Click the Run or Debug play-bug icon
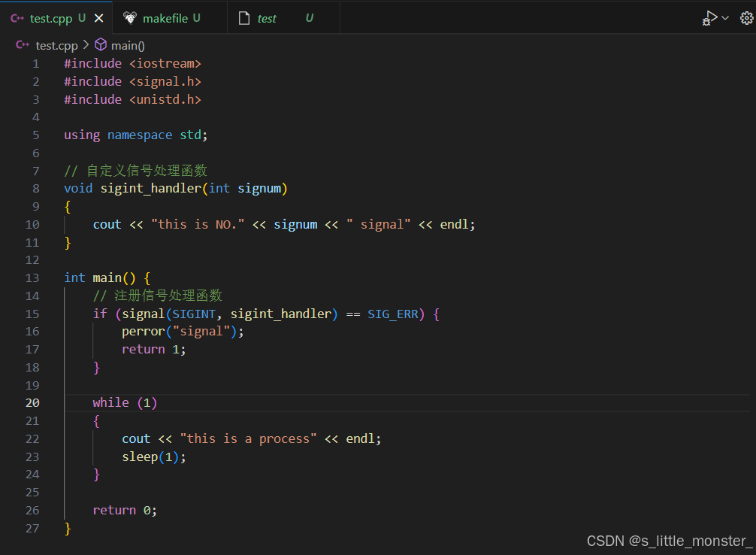The width and height of the screenshot is (756, 555). [x=709, y=18]
